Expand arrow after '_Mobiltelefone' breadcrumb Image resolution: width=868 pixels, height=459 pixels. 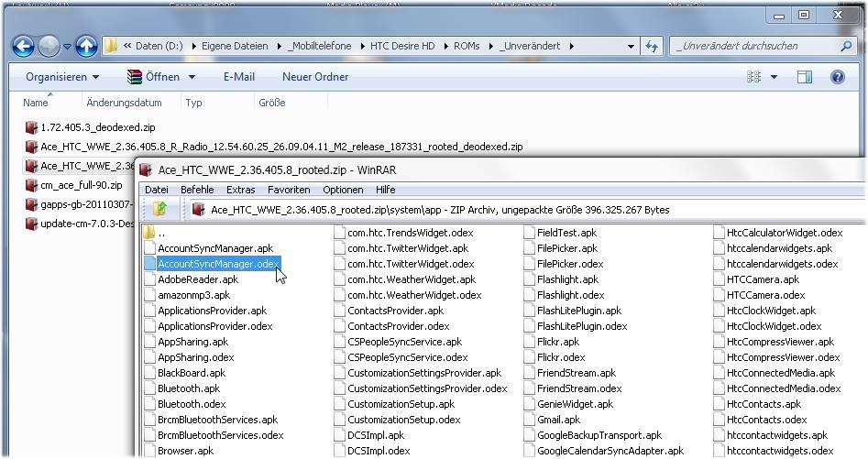[x=361, y=47]
